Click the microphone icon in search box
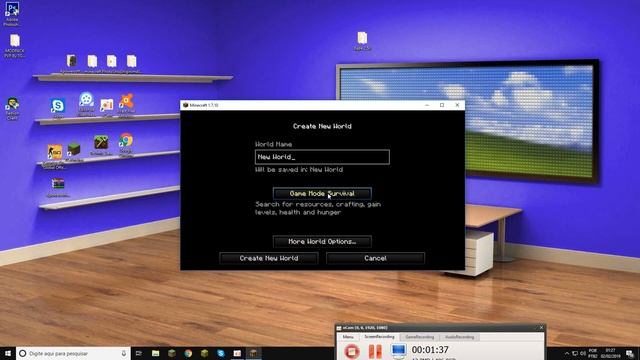Viewport: 640px width, 360px height. point(124,353)
